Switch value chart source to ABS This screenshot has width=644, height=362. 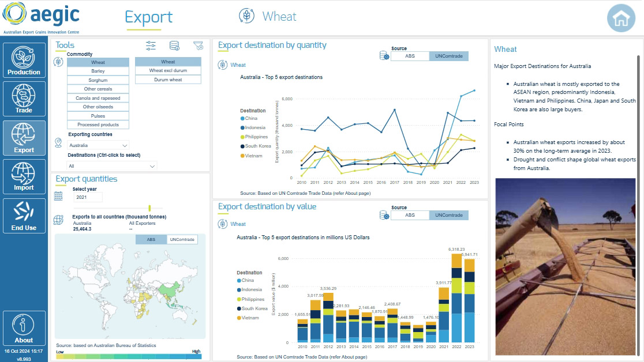click(x=410, y=215)
